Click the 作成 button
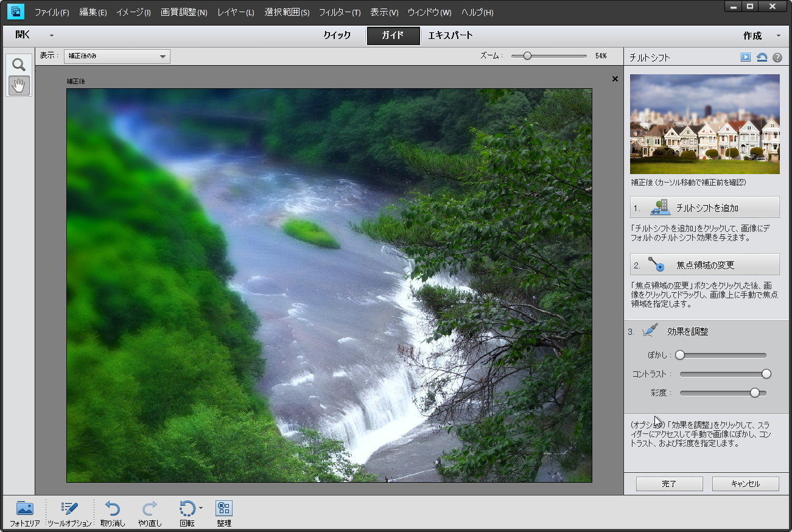Viewport: 792px width, 532px height. point(752,35)
